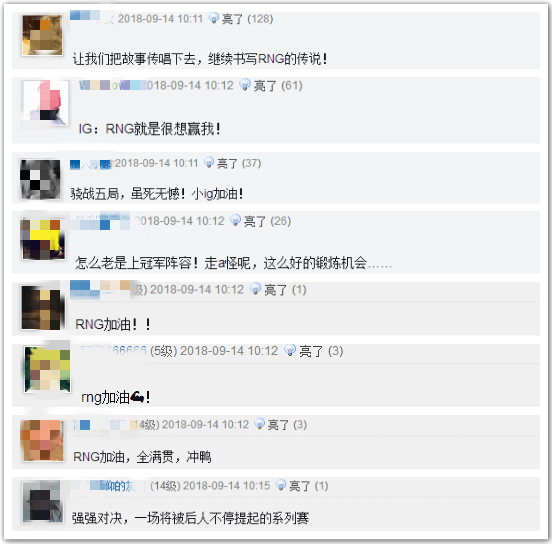Click the lightbulb icon on the 10:15 comment
Viewport: 552px width, 544px height.
click(x=281, y=485)
